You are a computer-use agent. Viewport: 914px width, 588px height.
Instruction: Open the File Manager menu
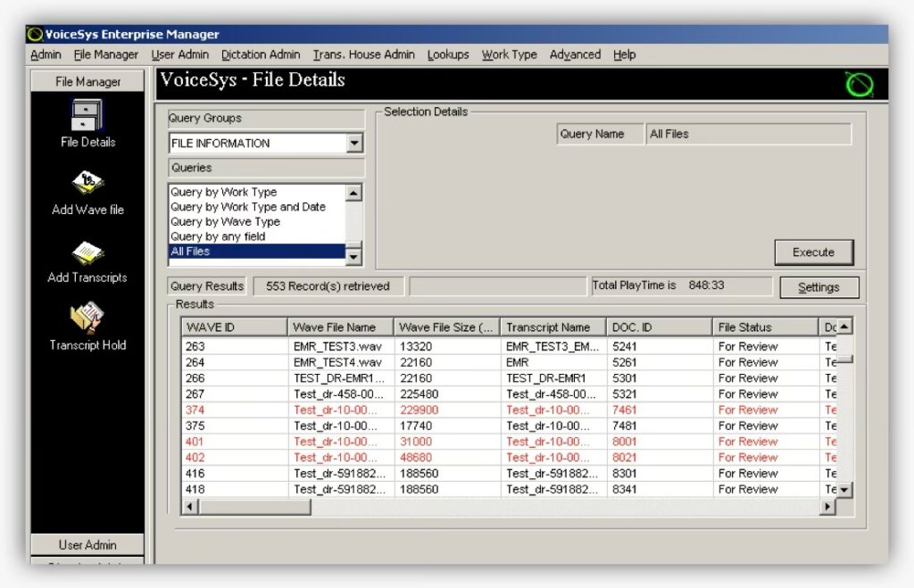(x=106, y=54)
